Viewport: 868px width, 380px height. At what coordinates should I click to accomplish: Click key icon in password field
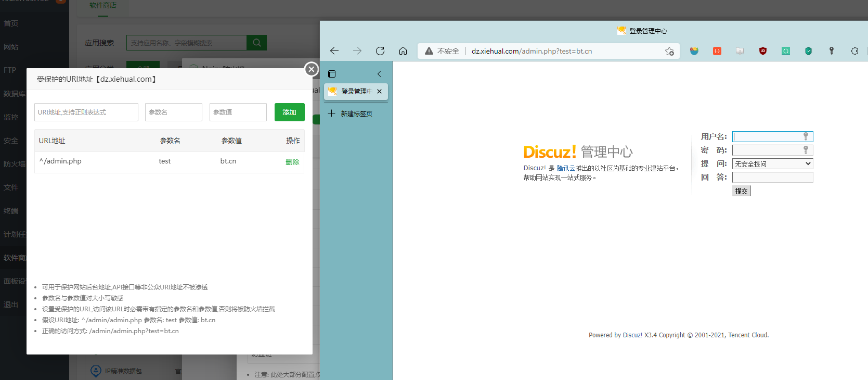point(806,150)
